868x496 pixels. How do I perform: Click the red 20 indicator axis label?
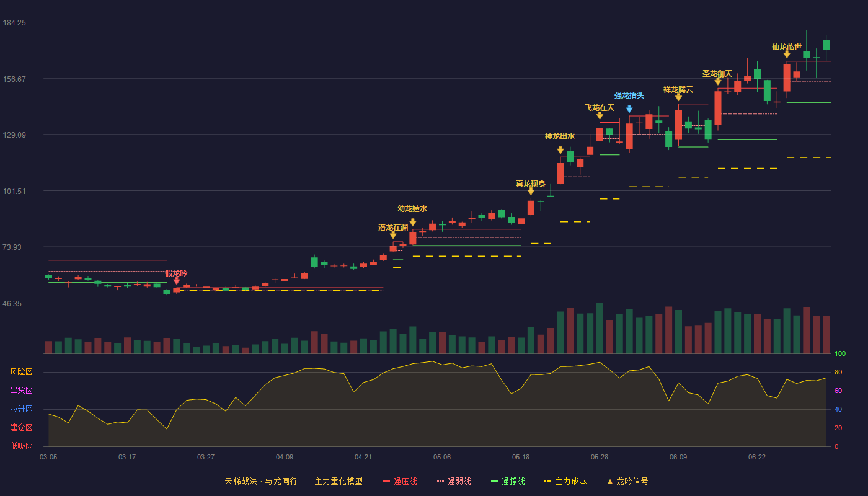[838, 428]
